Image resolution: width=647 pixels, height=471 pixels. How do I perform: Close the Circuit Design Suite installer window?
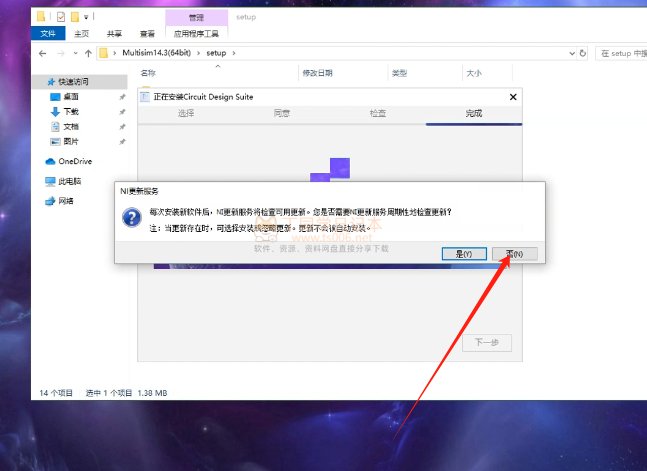pos(513,97)
